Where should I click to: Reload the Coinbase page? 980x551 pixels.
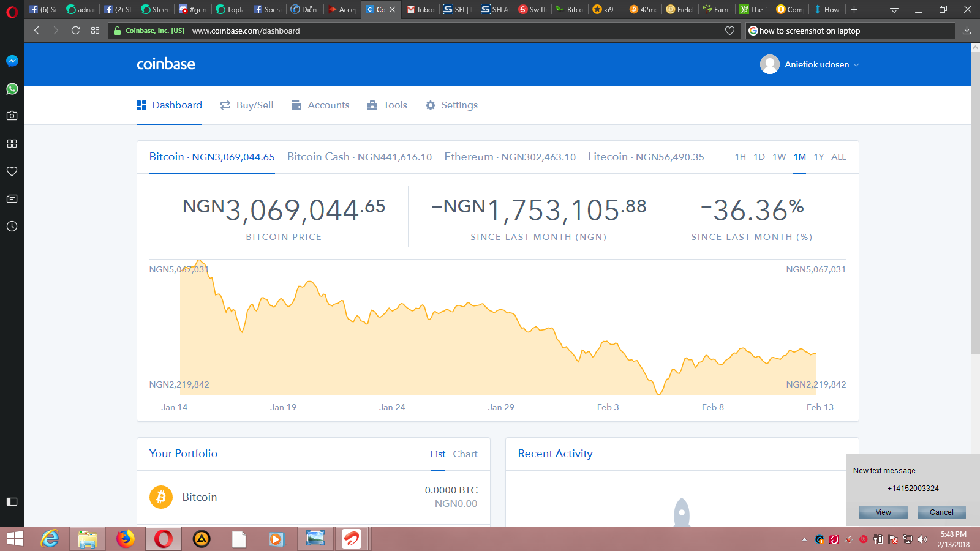click(x=75, y=30)
